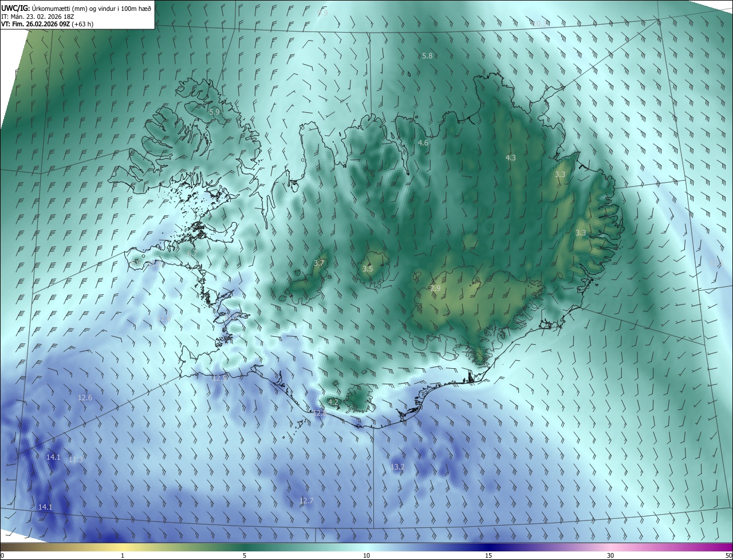Click the 50 tick on the color scale

coord(728,555)
